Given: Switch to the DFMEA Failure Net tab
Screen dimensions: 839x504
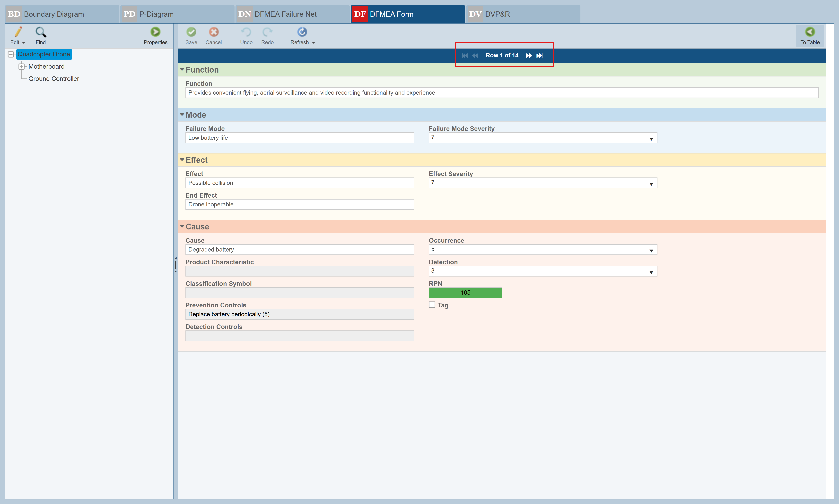Looking at the screenshot, I should 285,14.
